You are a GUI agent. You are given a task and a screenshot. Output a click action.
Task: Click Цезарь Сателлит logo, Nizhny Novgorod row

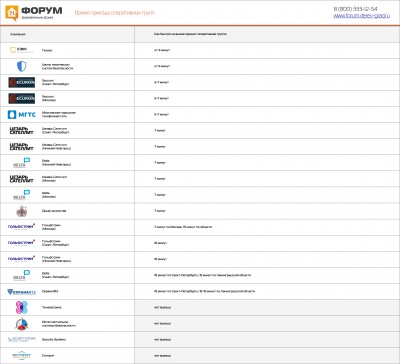[x=22, y=146]
